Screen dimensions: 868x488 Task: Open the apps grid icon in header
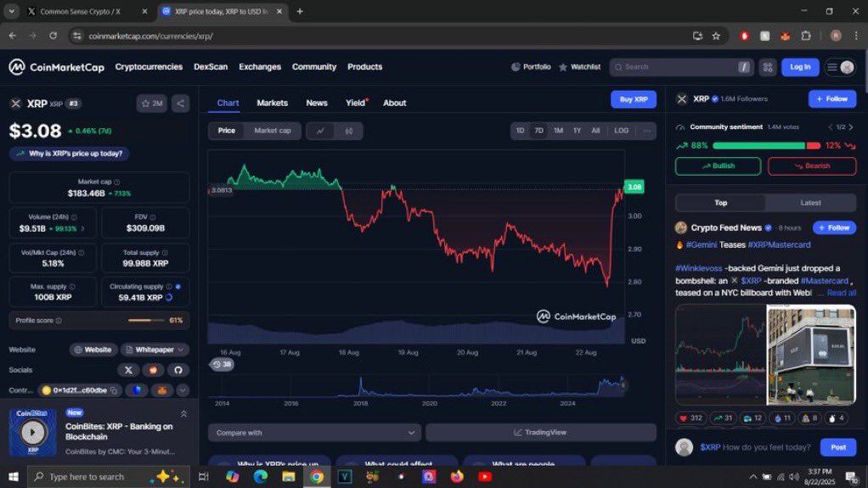click(x=767, y=67)
